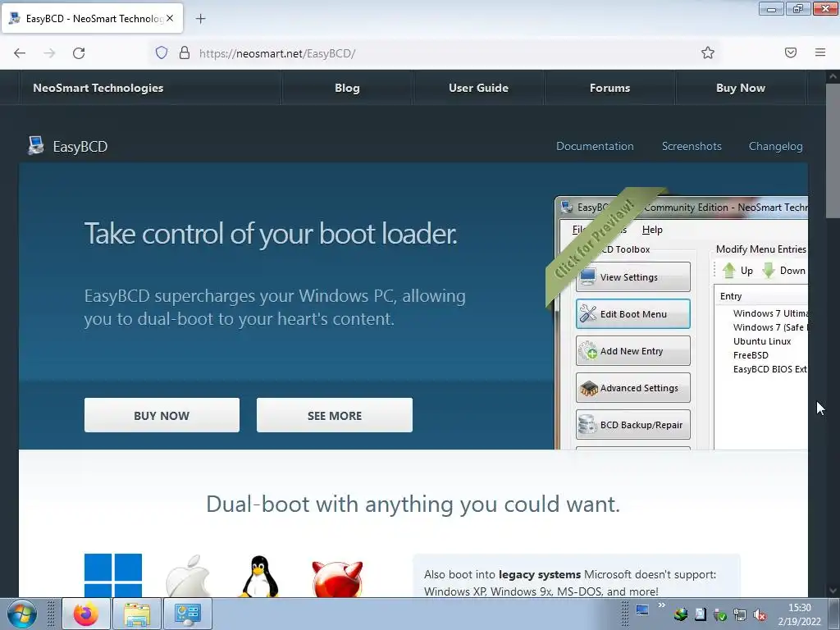Click the muted volume speaker icon
The image size is (840, 630).
[760, 614]
